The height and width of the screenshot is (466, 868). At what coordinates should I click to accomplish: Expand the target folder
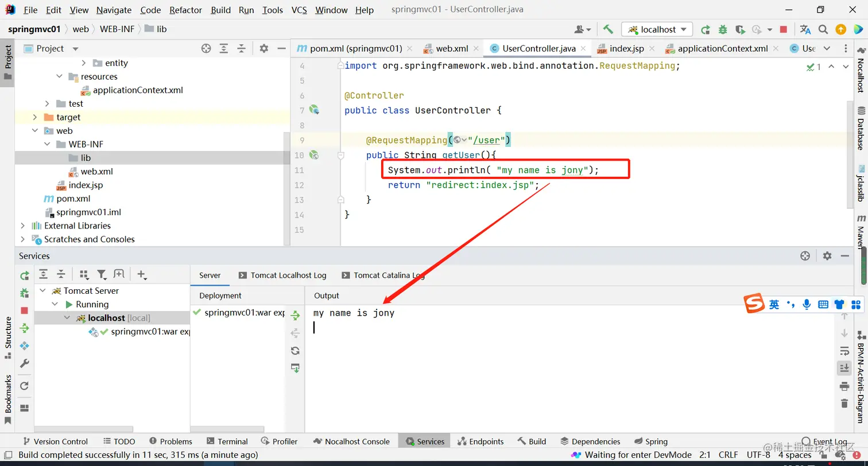(34, 117)
